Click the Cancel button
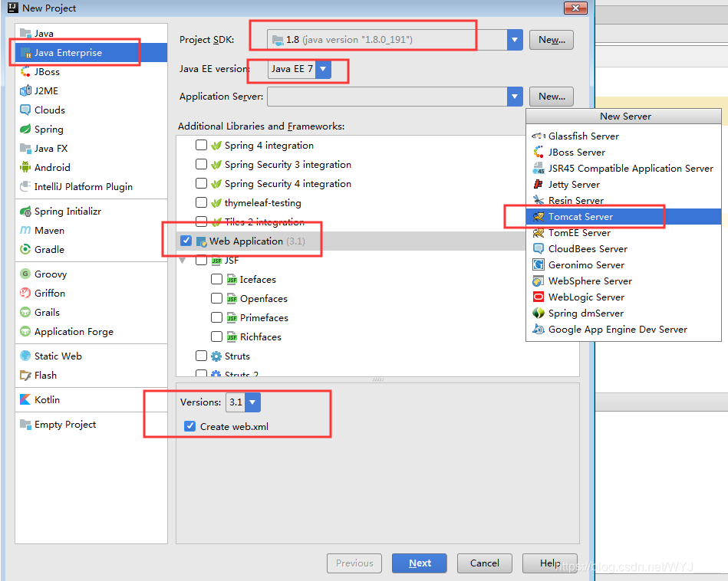This screenshot has width=728, height=581. pyautogui.click(x=485, y=563)
